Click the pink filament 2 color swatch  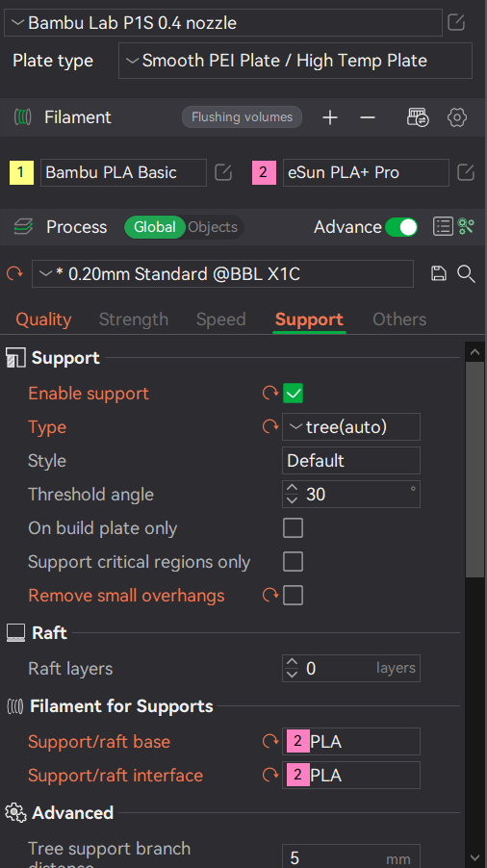coord(264,172)
